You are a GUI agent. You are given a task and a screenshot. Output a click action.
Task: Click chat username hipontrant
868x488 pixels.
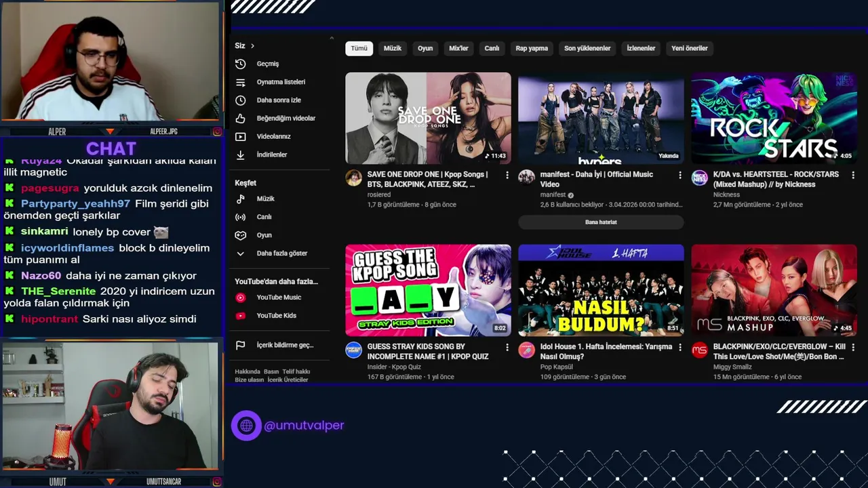point(50,319)
